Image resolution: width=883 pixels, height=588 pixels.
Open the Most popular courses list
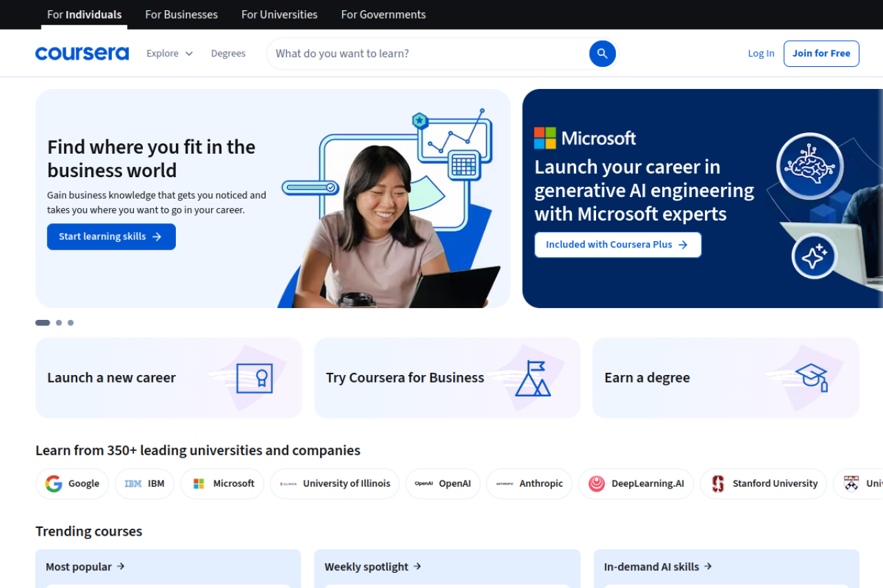[84, 566]
